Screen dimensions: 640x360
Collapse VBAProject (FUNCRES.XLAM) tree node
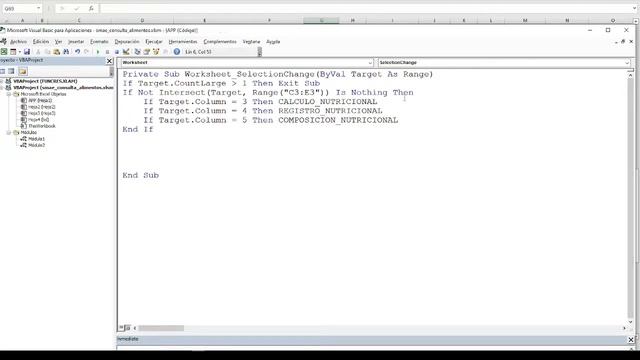pos(2,81)
